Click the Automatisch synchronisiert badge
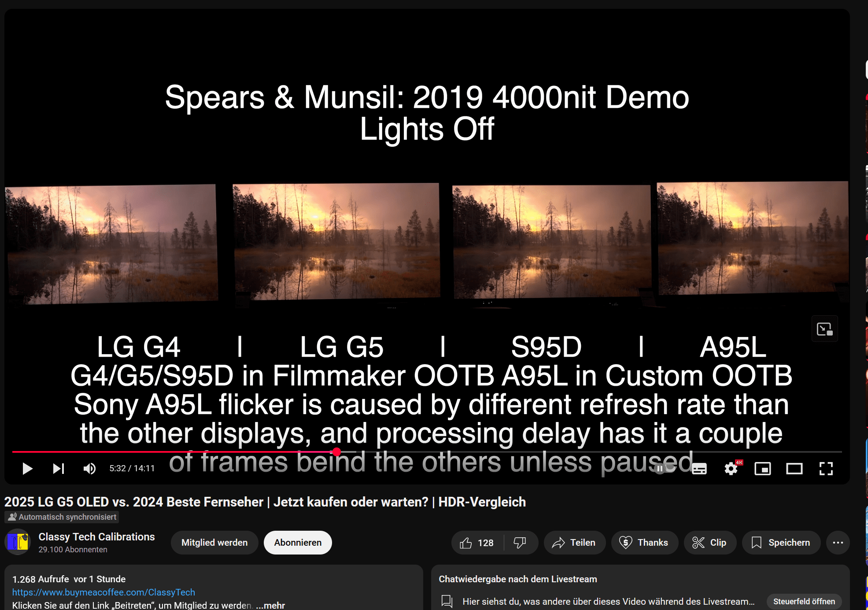The width and height of the screenshot is (868, 610). tap(62, 517)
